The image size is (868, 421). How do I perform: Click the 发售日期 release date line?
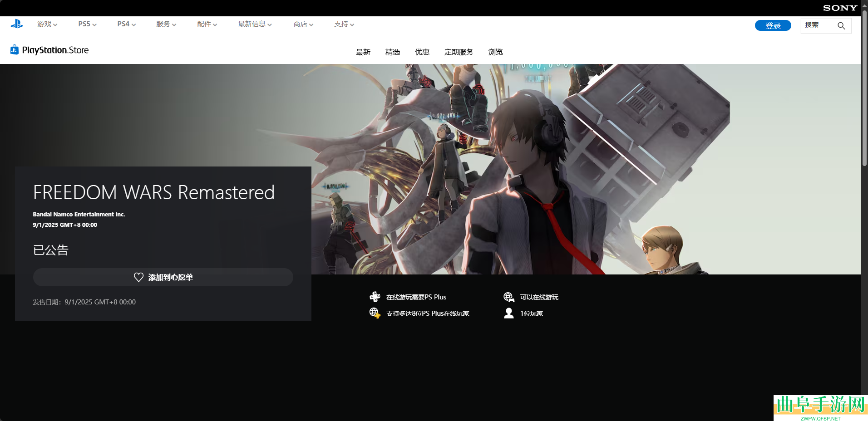(84, 302)
